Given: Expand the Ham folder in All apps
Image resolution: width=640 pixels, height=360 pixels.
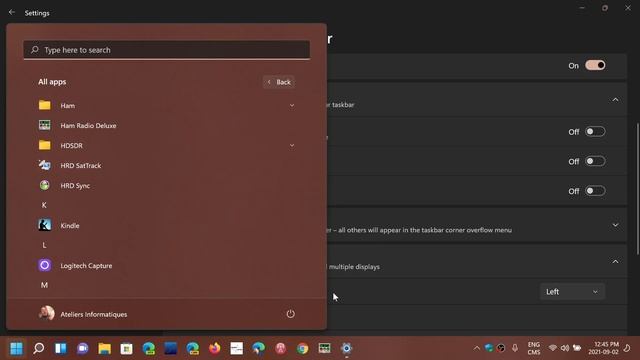Looking at the screenshot, I should click(x=167, y=105).
